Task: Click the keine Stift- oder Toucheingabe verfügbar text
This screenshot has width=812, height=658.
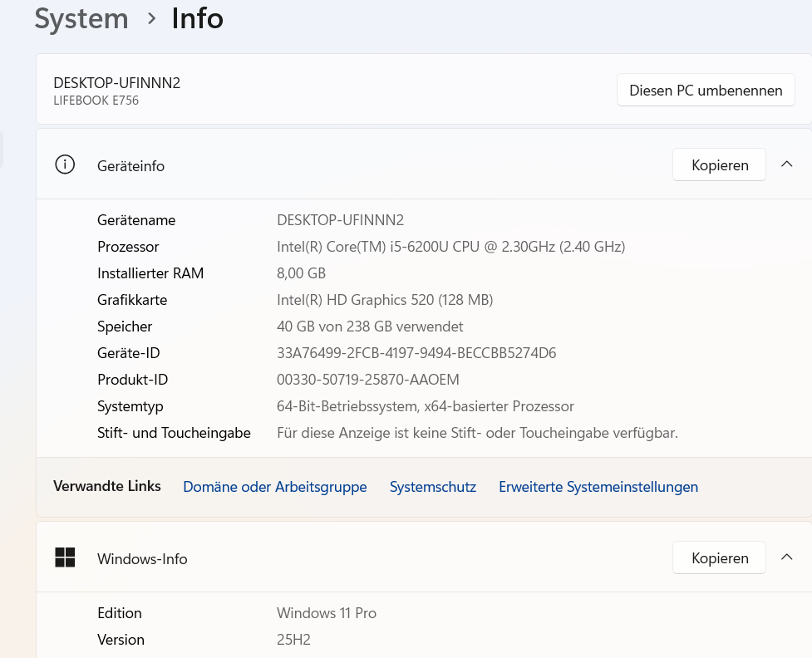Action: (x=477, y=433)
